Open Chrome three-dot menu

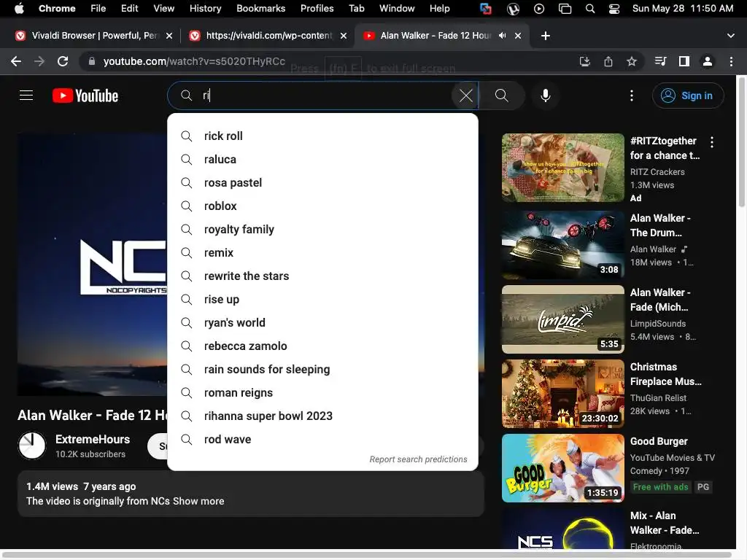tap(731, 61)
